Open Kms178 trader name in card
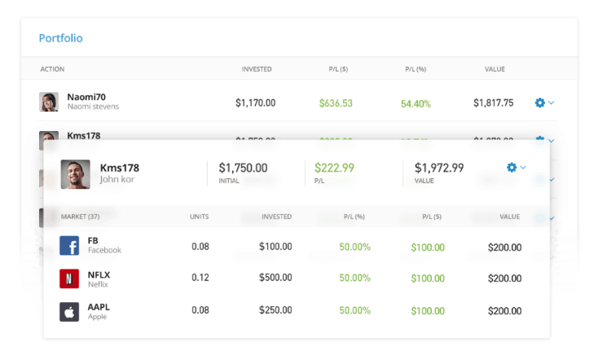 pos(119,168)
